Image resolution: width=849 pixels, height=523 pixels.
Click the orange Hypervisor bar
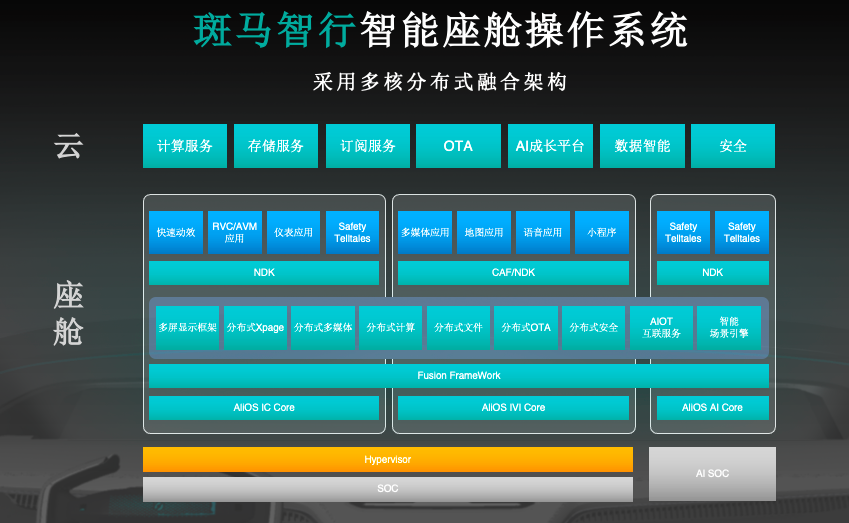(x=388, y=460)
